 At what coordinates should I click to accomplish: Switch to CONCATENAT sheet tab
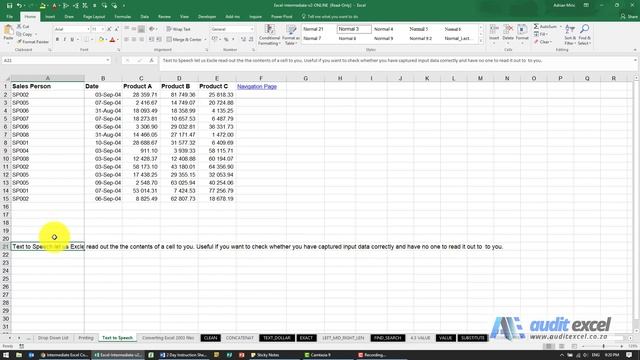click(240, 338)
